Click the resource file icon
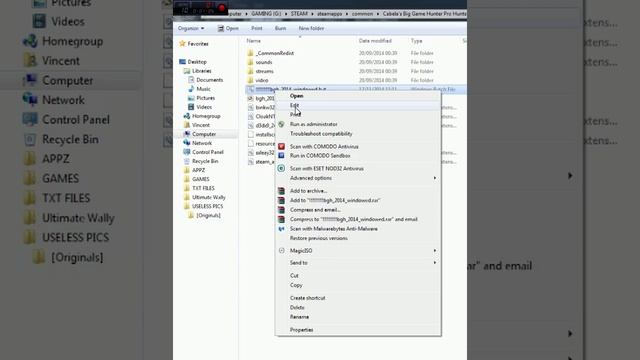The width and height of the screenshot is (640, 360). (251, 144)
